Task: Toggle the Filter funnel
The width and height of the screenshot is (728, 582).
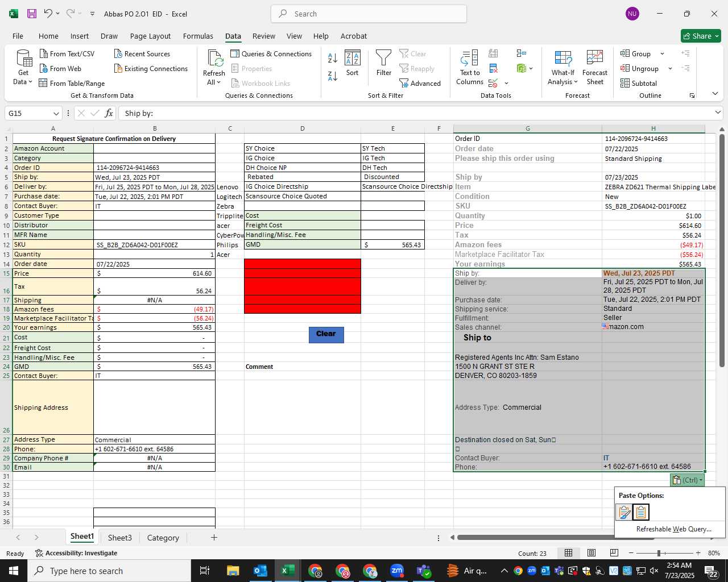Action: coord(384,63)
